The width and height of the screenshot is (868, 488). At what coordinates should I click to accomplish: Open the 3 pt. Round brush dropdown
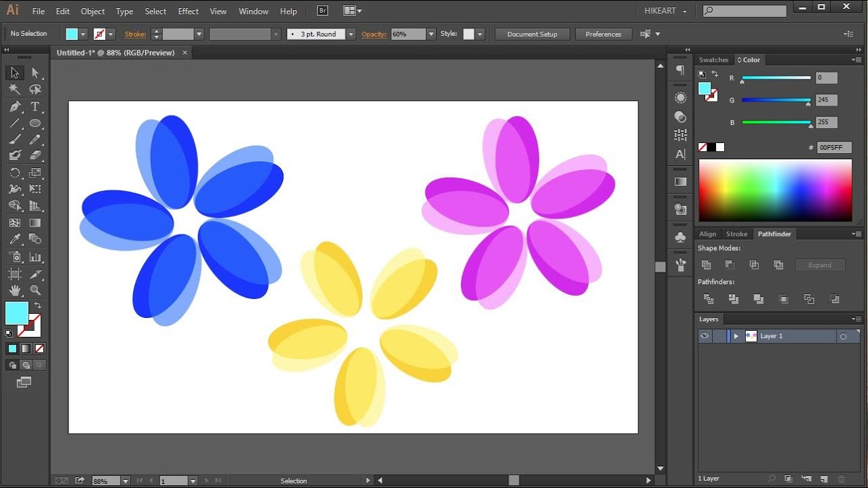(350, 34)
